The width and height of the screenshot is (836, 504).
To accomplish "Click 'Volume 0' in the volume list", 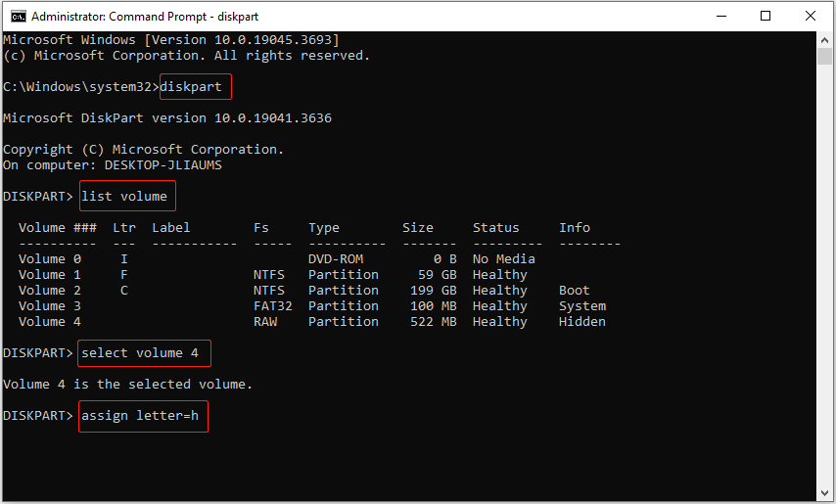I will coord(50,259).
